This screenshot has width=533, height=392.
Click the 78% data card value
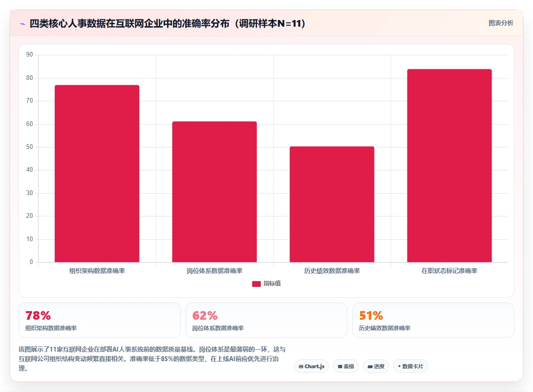click(x=38, y=315)
